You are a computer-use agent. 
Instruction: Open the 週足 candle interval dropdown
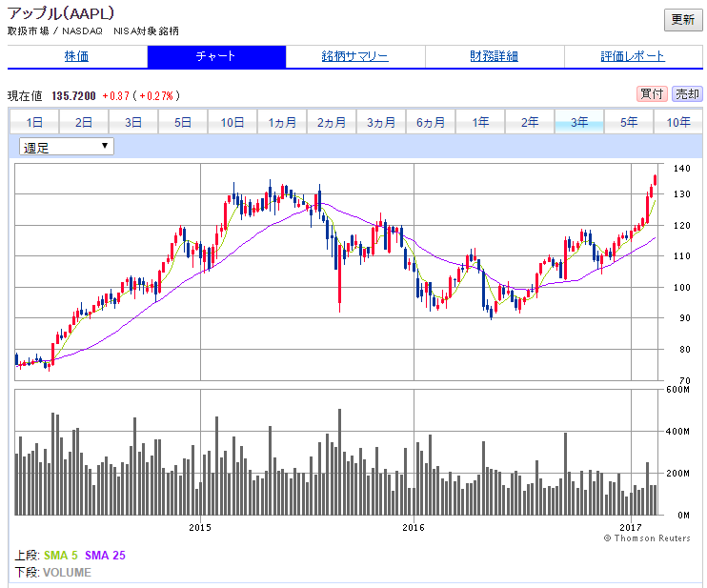(x=67, y=147)
